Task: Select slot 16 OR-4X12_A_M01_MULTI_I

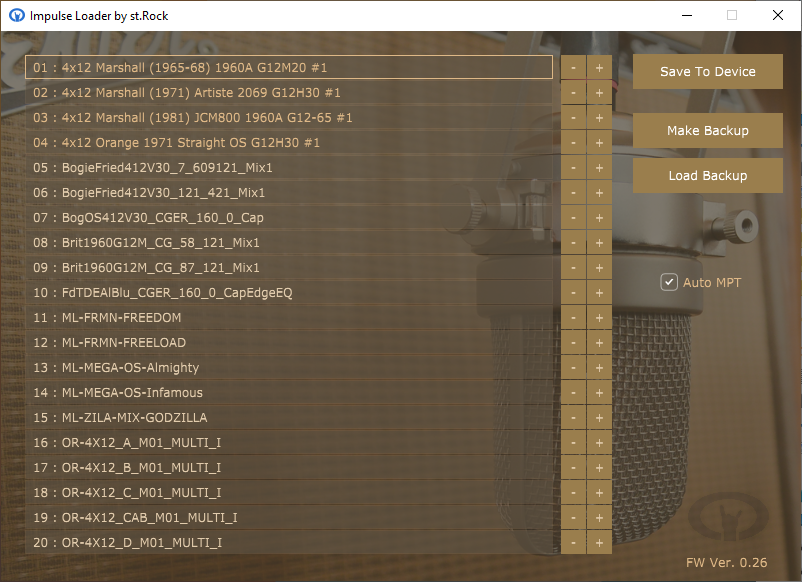Action: (289, 443)
